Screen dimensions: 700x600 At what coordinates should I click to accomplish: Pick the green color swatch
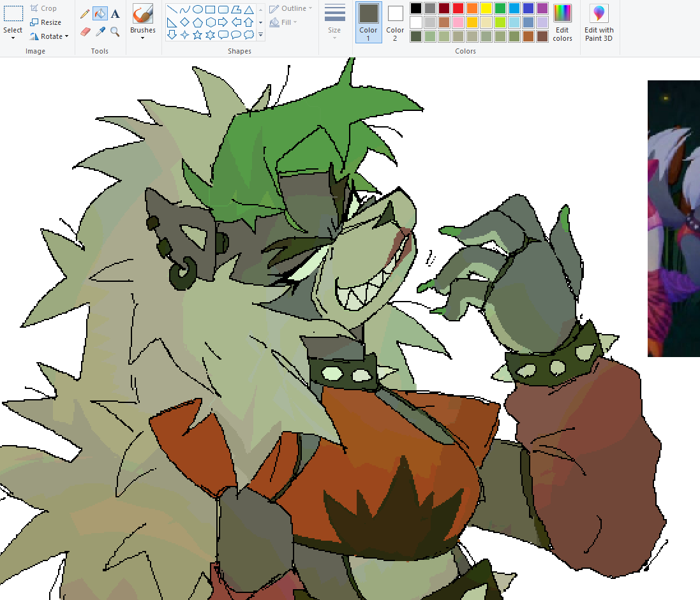point(500,8)
